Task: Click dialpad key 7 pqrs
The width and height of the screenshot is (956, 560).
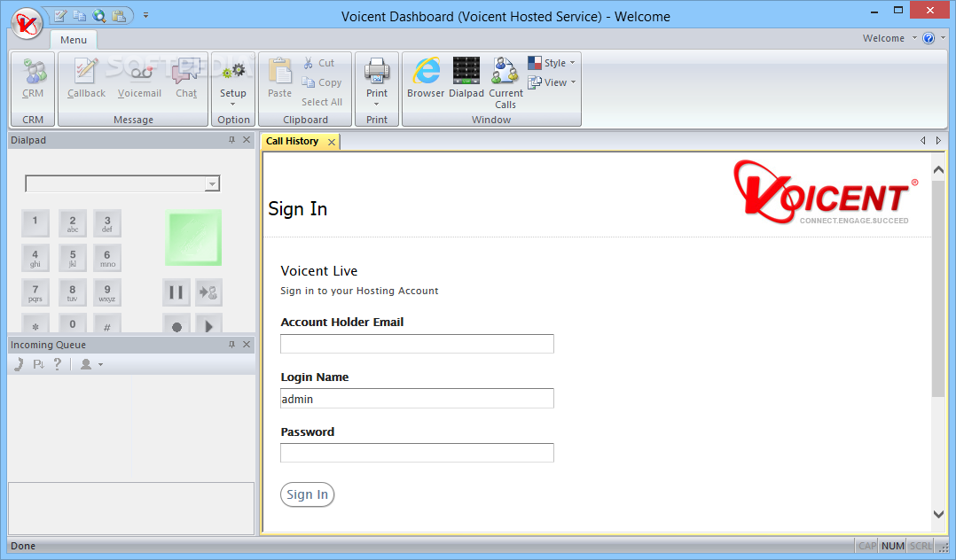Action: [x=35, y=292]
